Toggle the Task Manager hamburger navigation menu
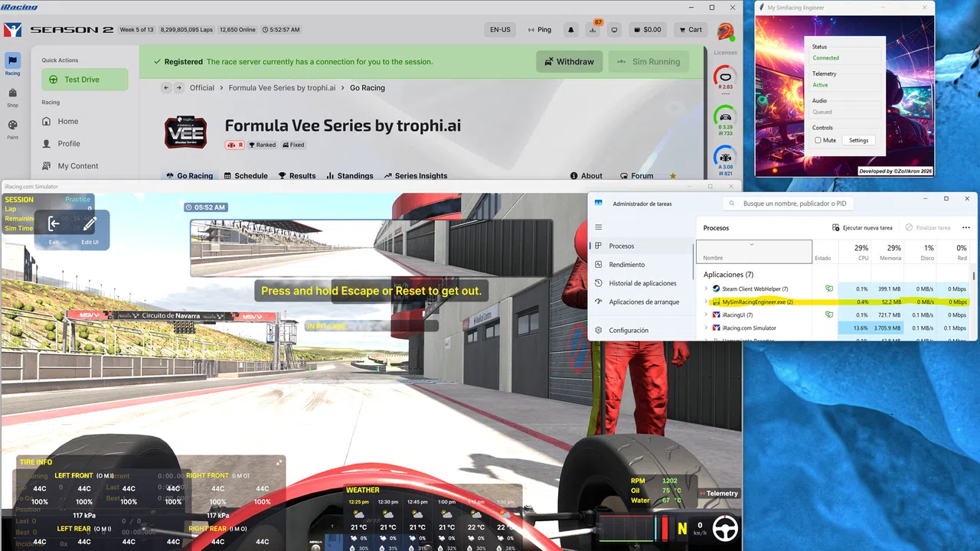The width and height of the screenshot is (980, 551). 599,227
